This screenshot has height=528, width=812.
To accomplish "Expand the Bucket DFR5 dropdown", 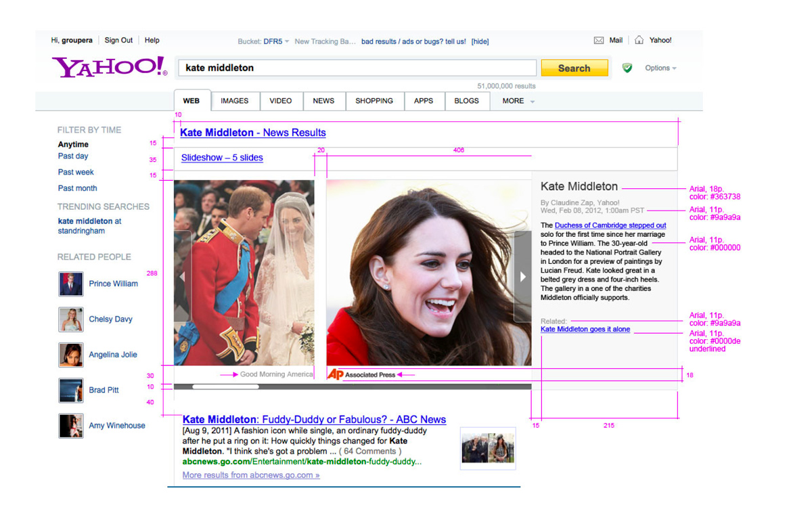I will click(x=274, y=41).
